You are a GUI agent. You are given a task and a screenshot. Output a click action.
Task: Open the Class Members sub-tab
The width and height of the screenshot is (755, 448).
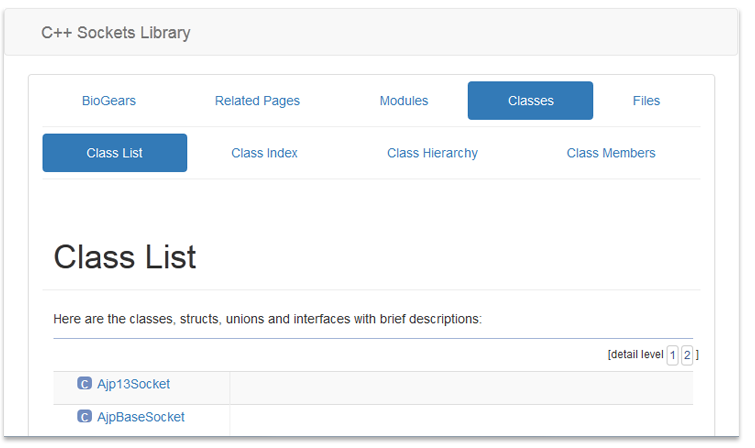coord(611,153)
